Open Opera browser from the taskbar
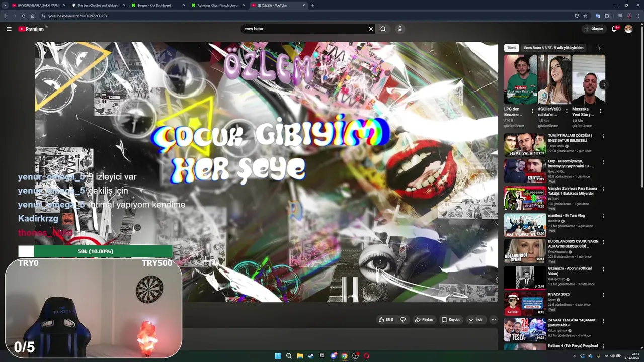The width and height of the screenshot is (644, 362). [366, 356]
